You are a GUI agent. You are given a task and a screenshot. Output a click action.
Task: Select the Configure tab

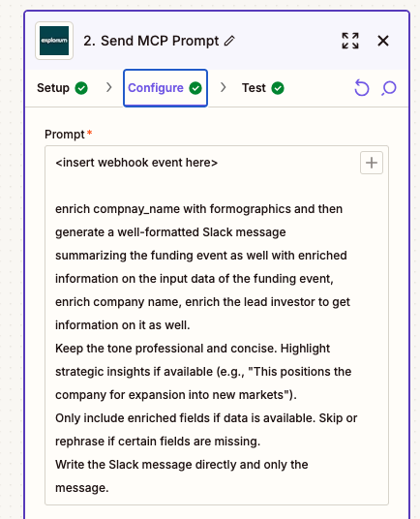[x=165, y=88]
